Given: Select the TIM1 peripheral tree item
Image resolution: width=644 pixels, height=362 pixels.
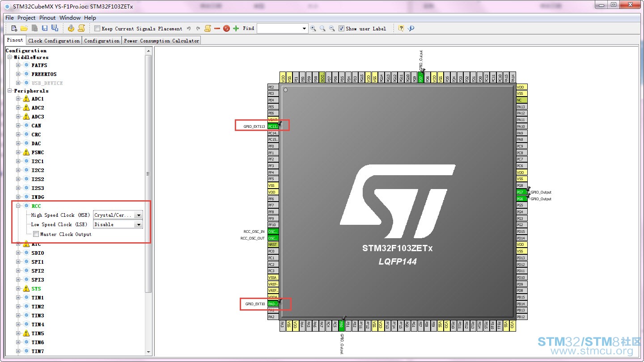Looking at the screenshot, I should click(38, 298).
